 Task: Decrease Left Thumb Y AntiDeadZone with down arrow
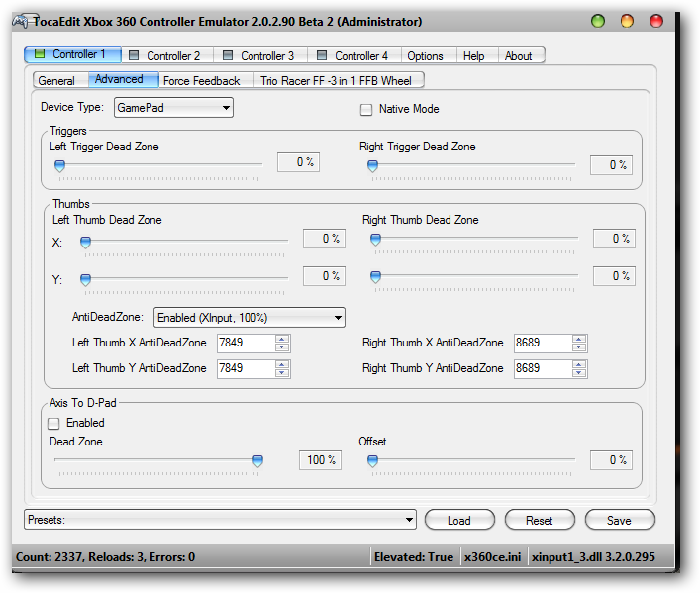click(282, 373)
